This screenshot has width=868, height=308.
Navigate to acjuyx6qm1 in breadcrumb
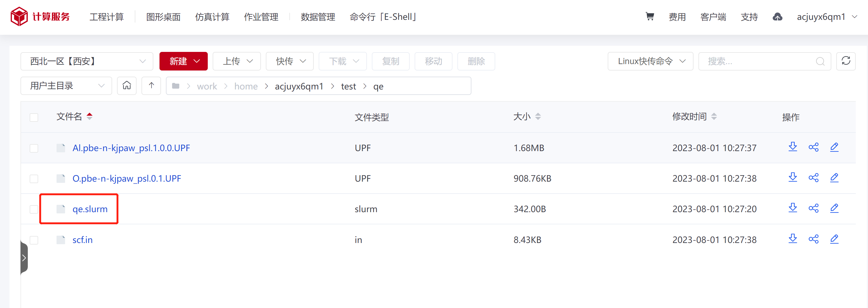coord(299,86)
